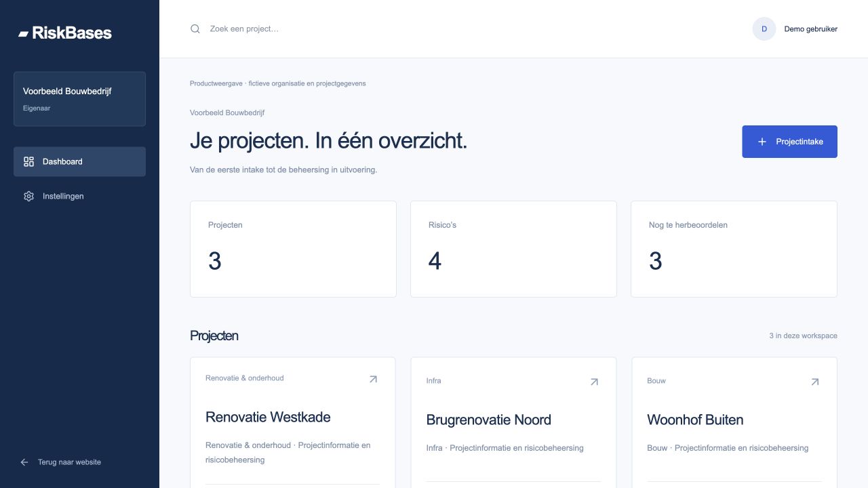Click the 'Bouw' category label on card

coord(656,381)
